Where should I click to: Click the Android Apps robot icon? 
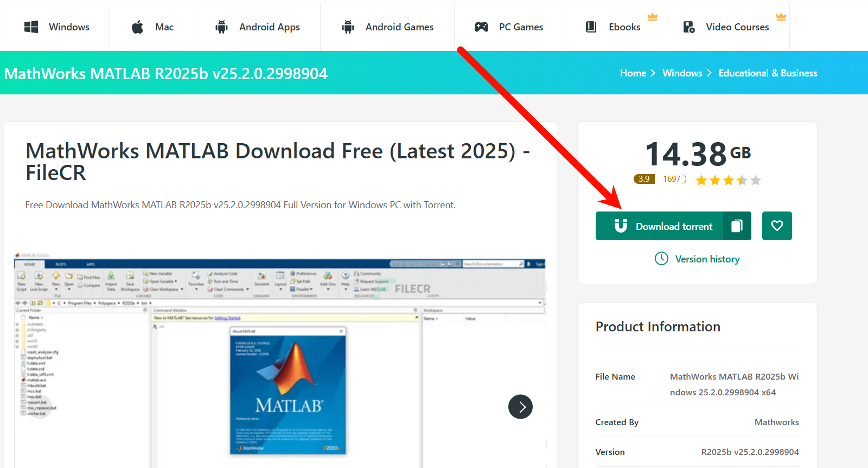click(x=221, y=27)
